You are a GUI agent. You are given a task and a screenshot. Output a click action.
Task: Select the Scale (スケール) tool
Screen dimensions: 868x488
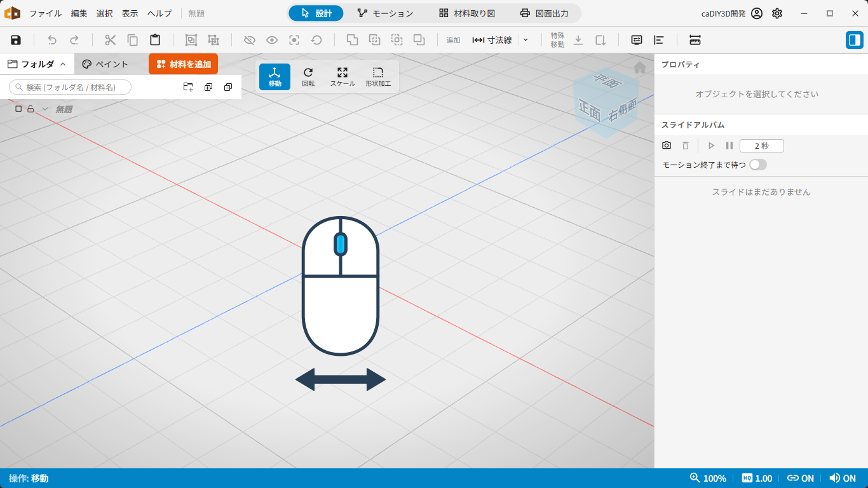[x=342, y=77]
